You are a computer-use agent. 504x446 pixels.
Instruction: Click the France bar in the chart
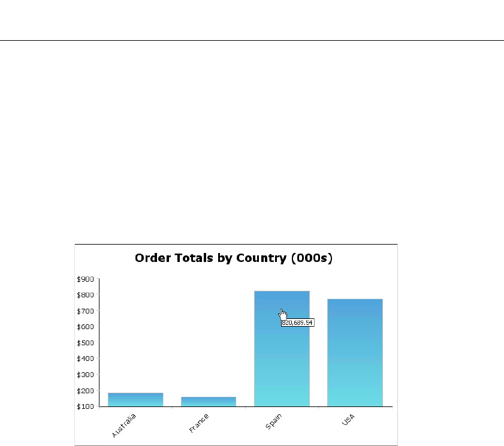point(209,402)
